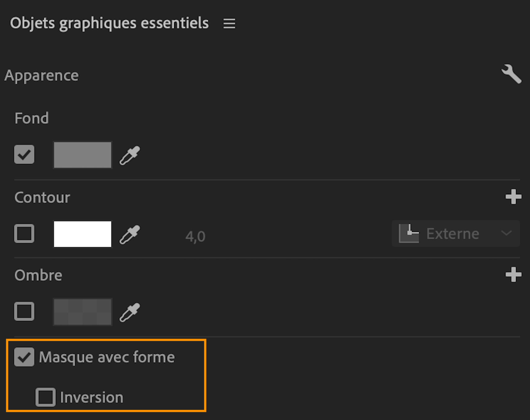Open the Ombre shadow color swatch
530x420 pixels.
(x=83, y=312)
